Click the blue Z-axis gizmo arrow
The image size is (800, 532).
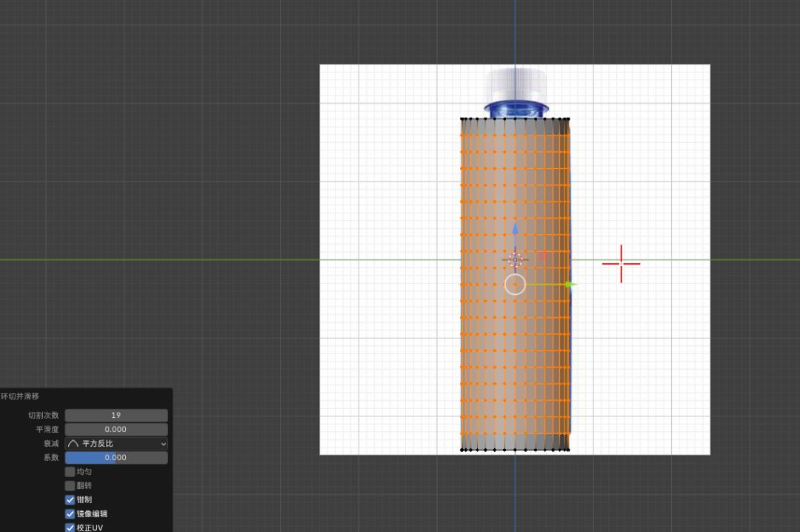(516, 229)
